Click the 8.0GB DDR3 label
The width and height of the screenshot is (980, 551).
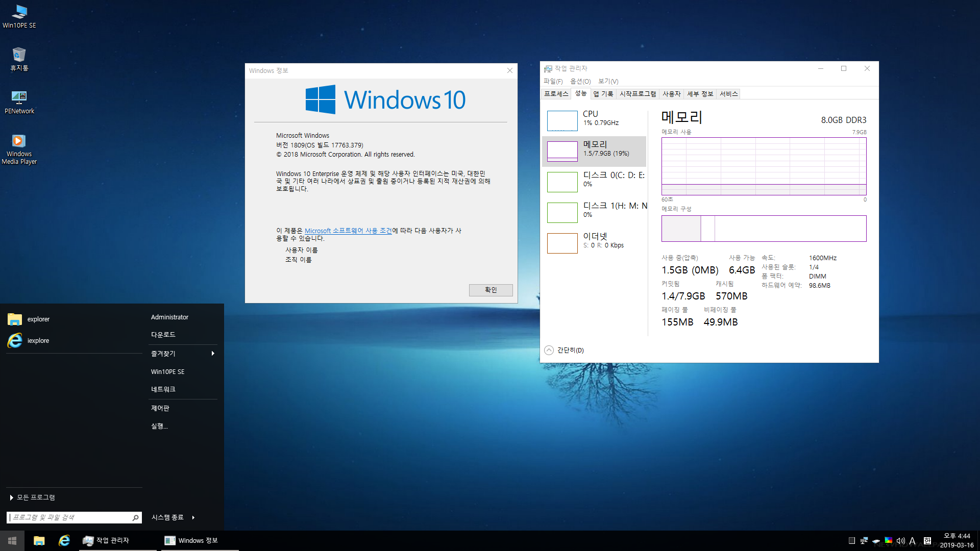pos(843,120)
